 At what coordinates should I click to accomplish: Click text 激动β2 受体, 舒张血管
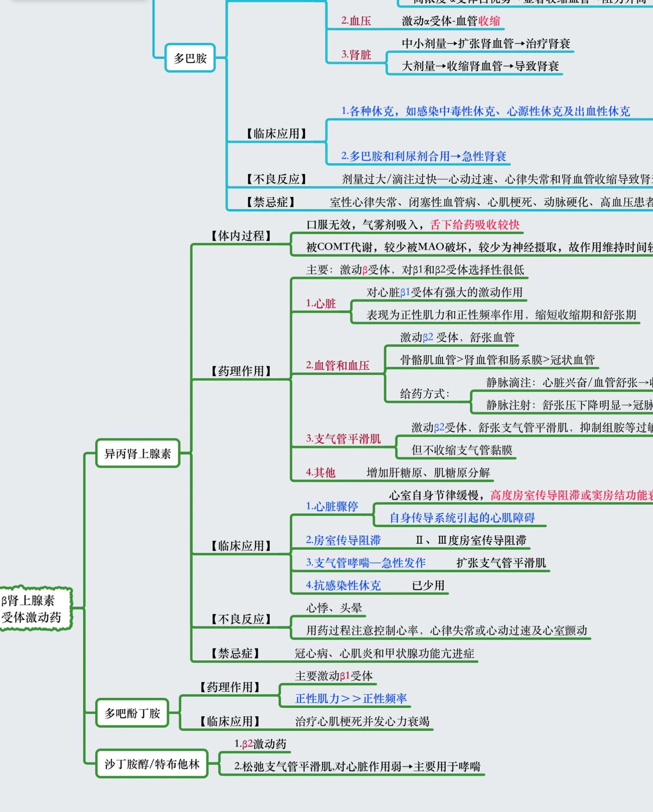pyautogui.click(x=457, y=337)
